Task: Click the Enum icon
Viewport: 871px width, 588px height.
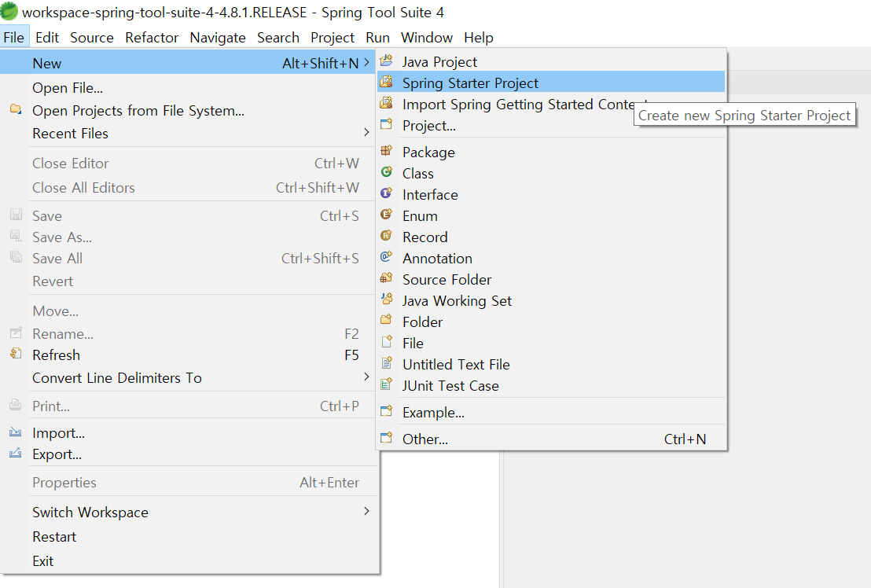Action: point(387,215)
